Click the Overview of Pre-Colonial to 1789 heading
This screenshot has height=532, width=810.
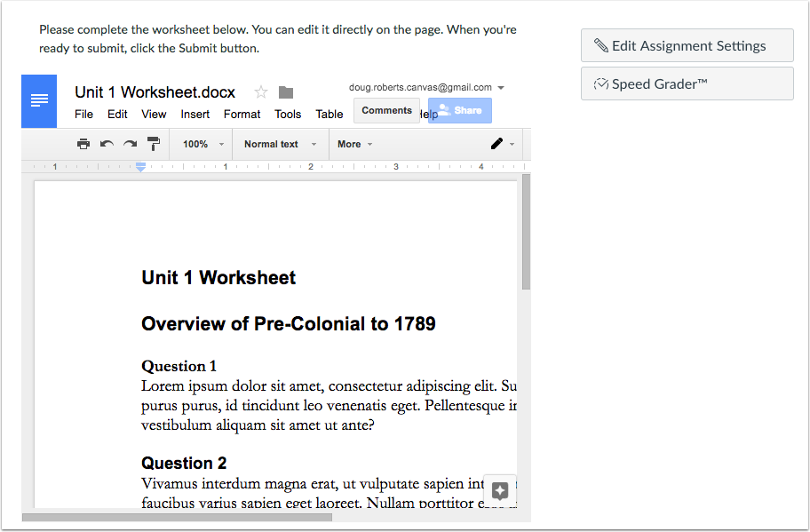coord(289,324)
